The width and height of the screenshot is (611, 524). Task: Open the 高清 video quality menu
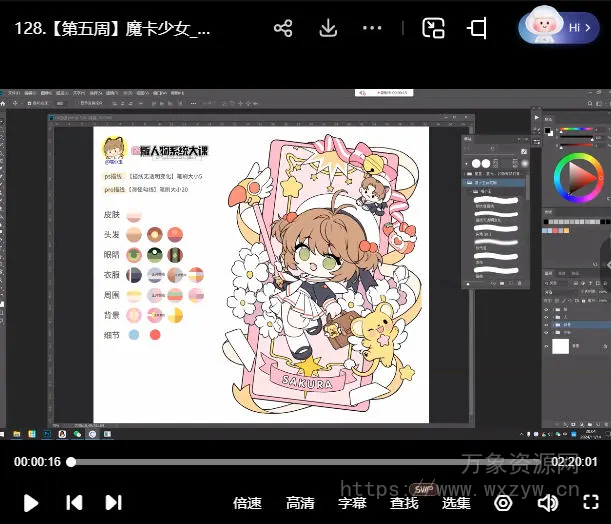coord(300,503)
